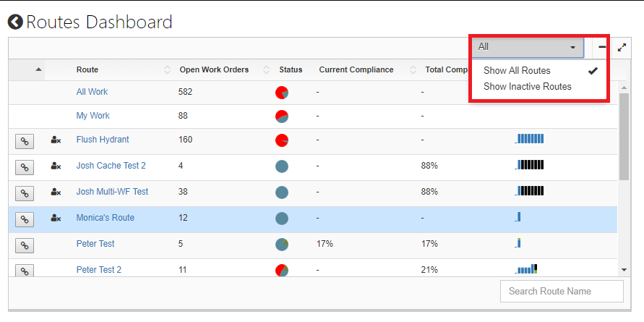Viewport: 644px width, 322px height.
Task: Open the All routes filter dropdown
Action: pos(528,46)
